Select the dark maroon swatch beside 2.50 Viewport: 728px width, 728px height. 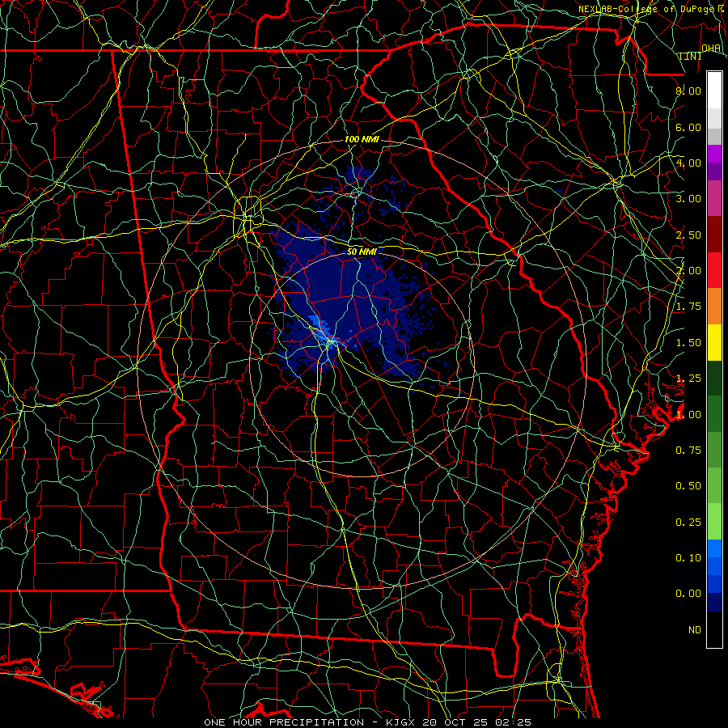click(x=714, y=234)
